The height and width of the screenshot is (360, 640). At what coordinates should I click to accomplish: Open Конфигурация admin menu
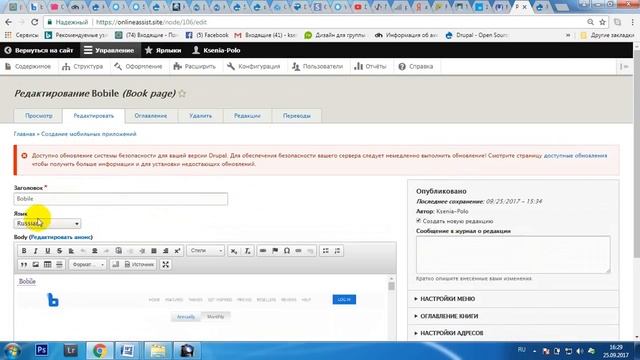coord(254,67)
